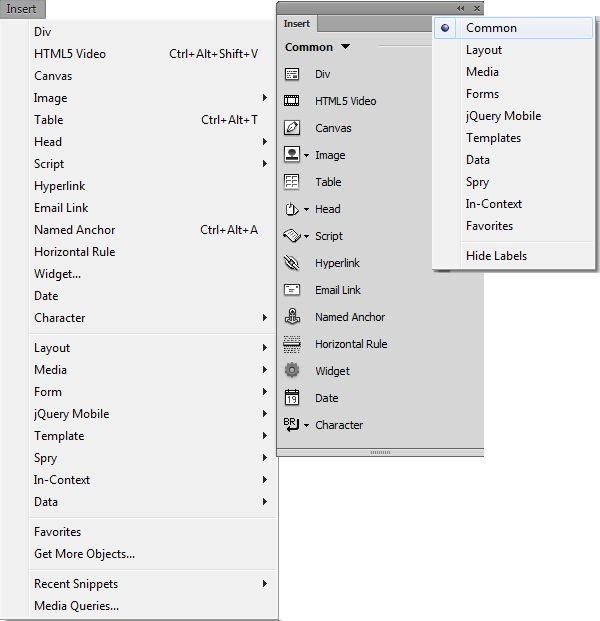The width and height of the screenshot is (600, 621).
Task: Click the Image icon in Insert panel
Action: click(x=292, y=154)
